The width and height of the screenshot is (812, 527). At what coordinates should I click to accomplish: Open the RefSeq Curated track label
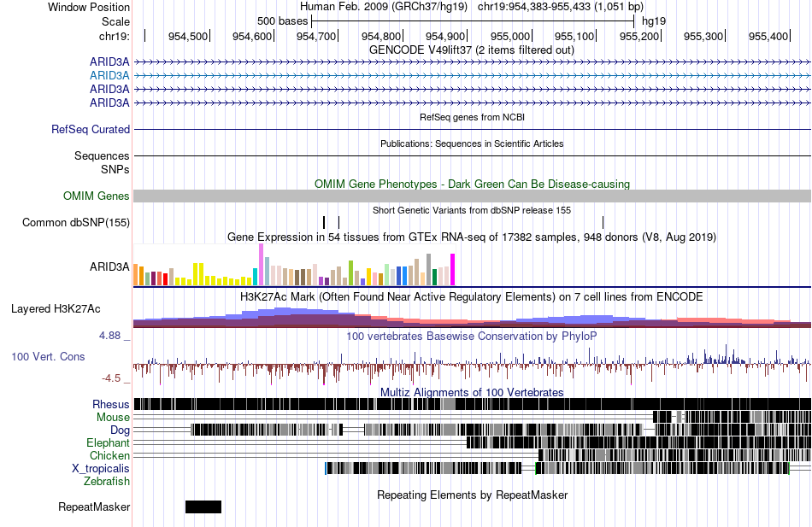click(x=90, y=130)
